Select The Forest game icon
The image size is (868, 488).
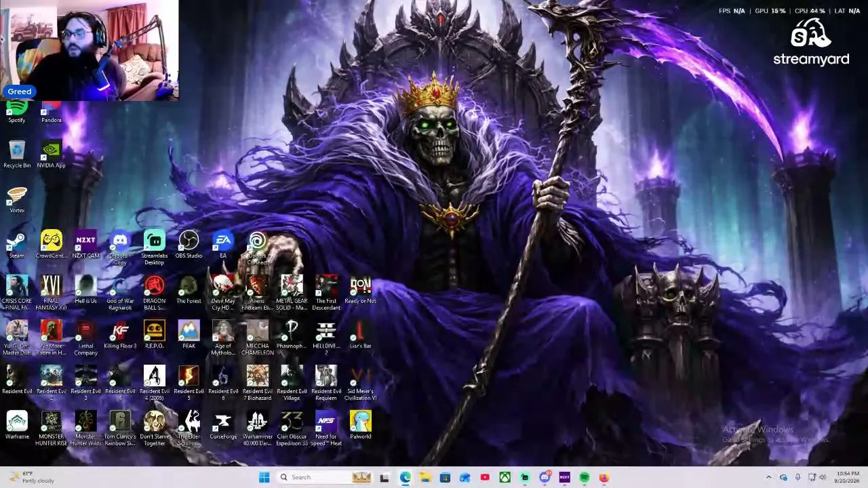[x=189, y=290]
